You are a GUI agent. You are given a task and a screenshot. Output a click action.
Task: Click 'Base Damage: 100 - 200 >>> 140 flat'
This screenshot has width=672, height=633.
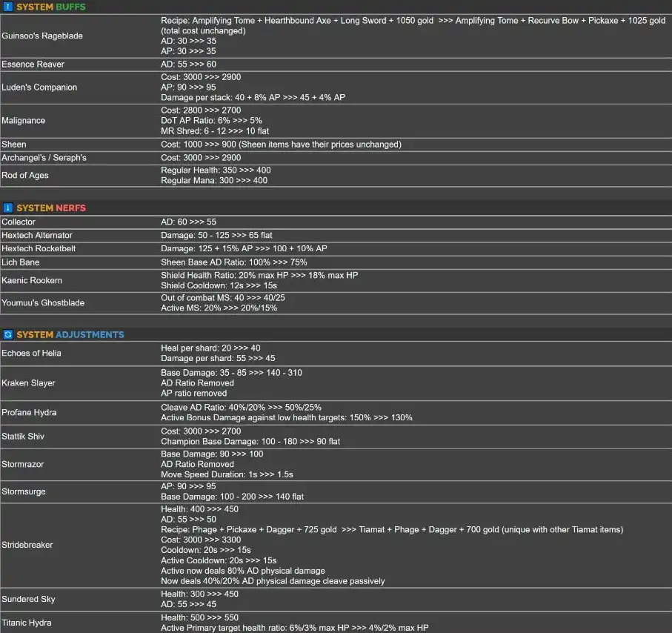[x=233, y=497]
